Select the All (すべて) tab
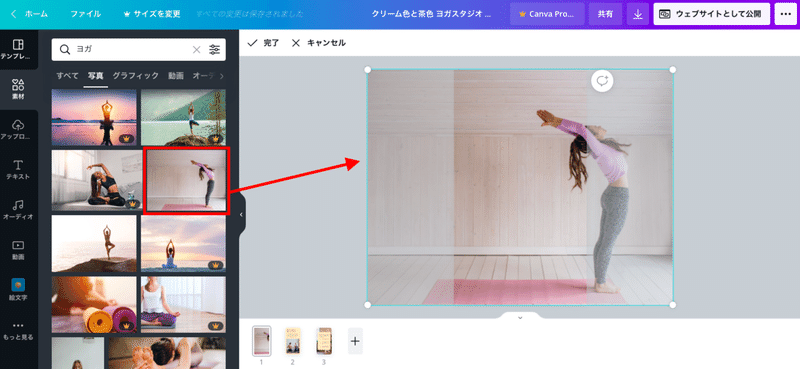 coord(67,76)
